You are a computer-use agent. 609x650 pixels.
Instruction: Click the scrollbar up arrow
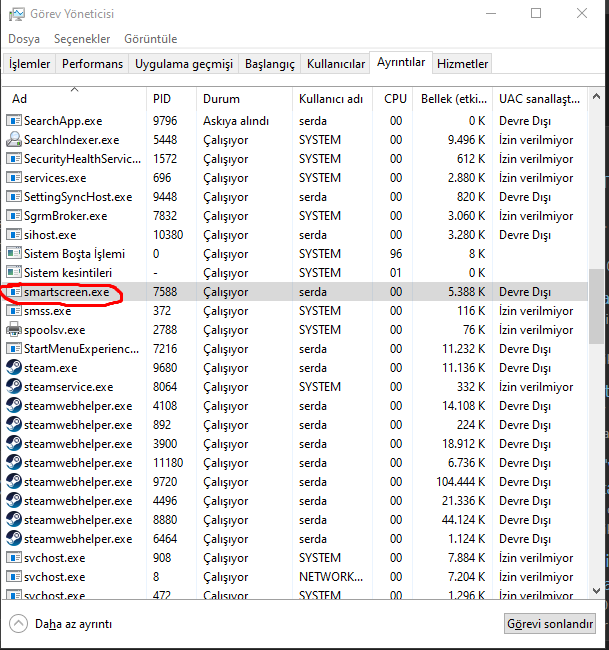click(596, 97)
